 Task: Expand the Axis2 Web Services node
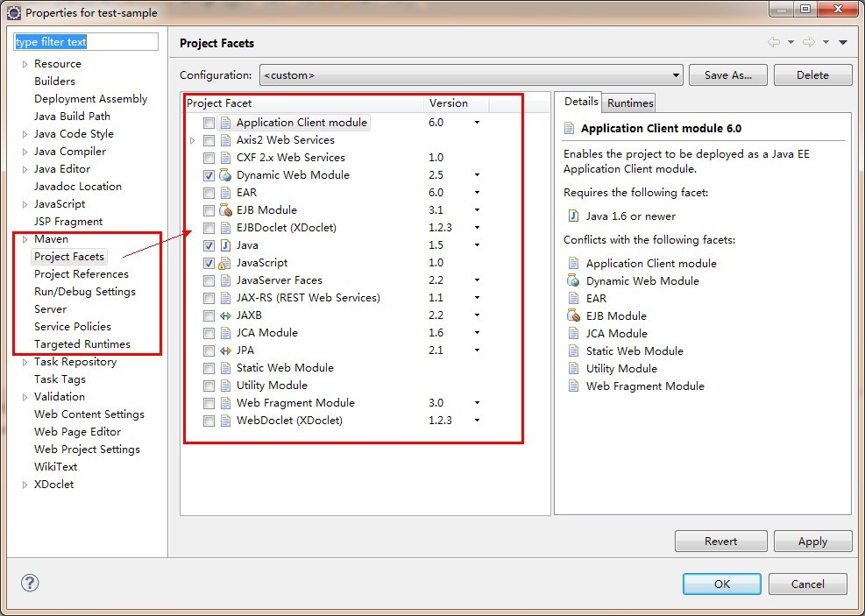tap(193, 140)
